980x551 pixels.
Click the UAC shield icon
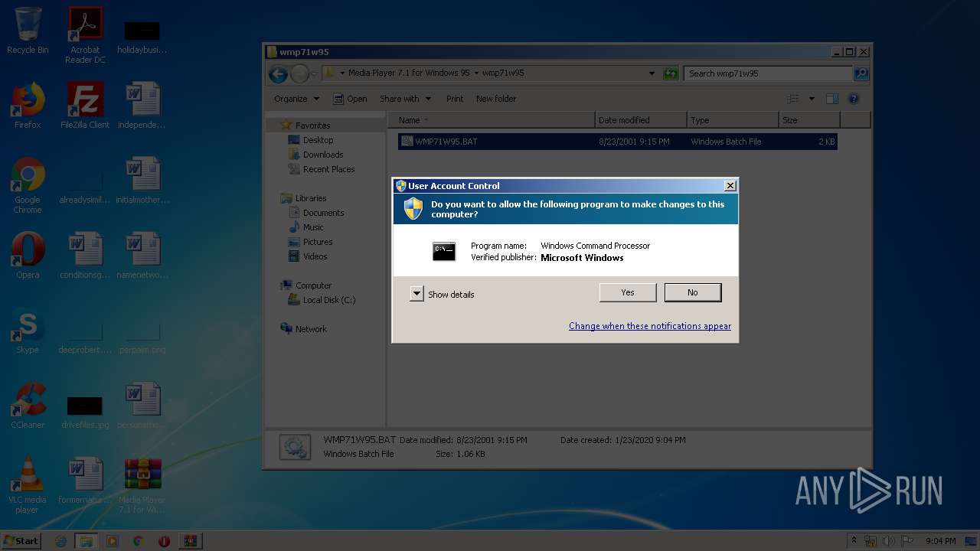[413, 209]
